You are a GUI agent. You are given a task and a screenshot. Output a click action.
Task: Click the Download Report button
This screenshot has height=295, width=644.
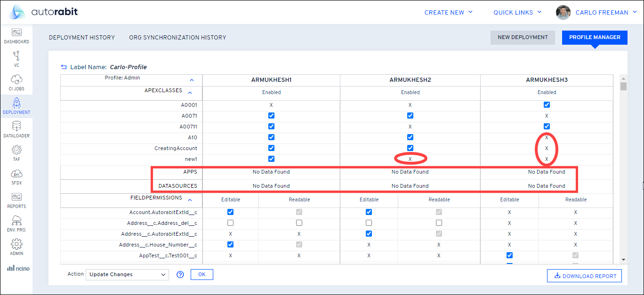pos(584,276)
